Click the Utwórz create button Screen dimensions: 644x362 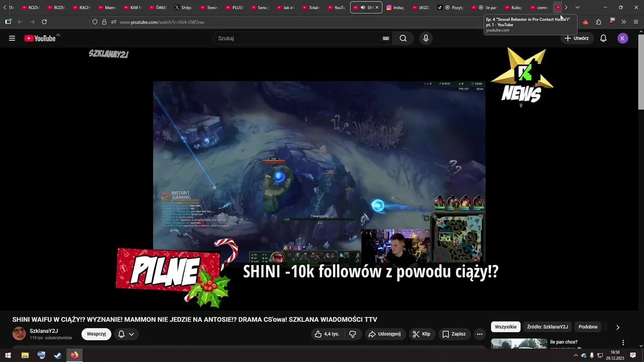[x=577, y=38]
